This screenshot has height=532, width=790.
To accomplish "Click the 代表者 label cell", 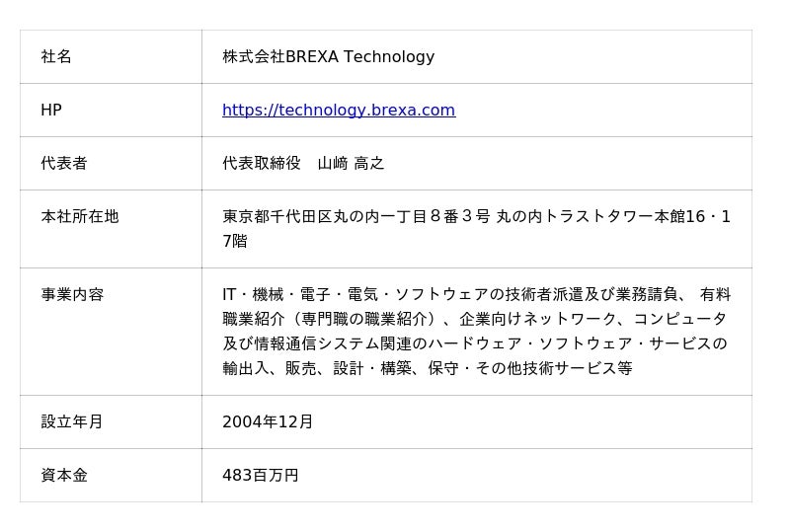I will point(64,164).
